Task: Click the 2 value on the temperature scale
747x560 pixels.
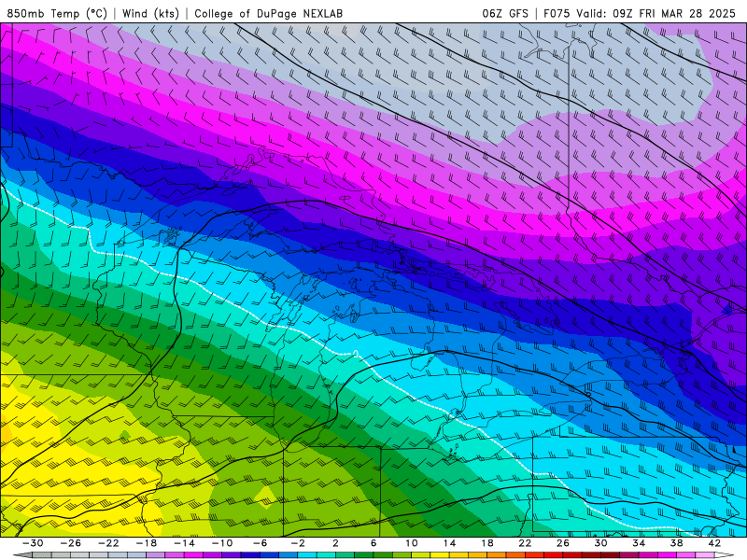Action: (x=336, y=543)
